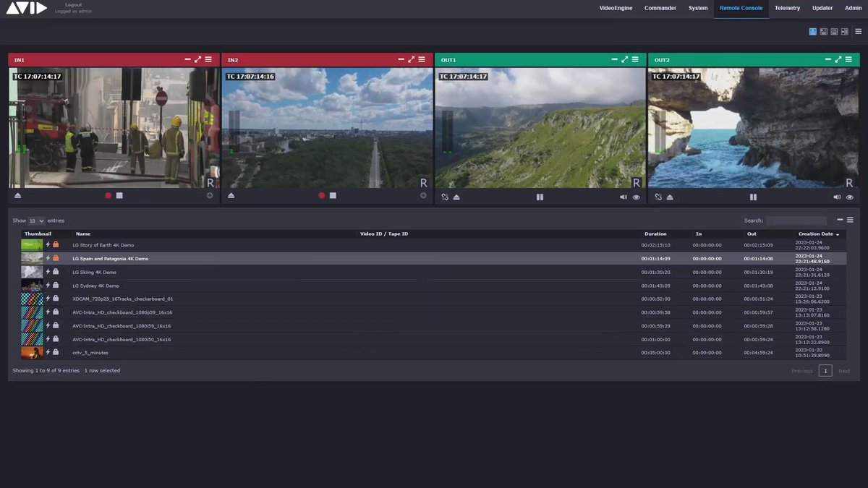This screenshot has width=868, height=488.
Task: Mute the audio on OUT1
Action: [624, 197]
